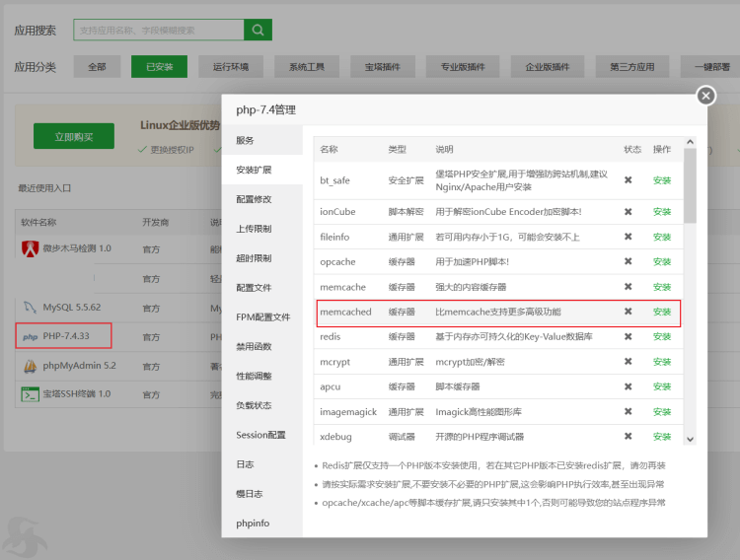Click the PHP-7.4.33 software name
This screenshot has width=740, height=560.
(66, 336)
